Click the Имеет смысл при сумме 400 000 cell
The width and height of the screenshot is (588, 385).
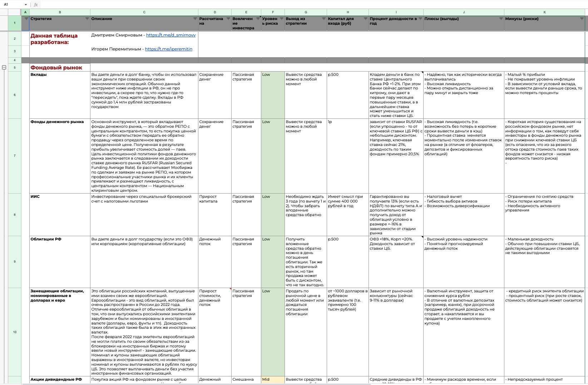pos(348,215)
